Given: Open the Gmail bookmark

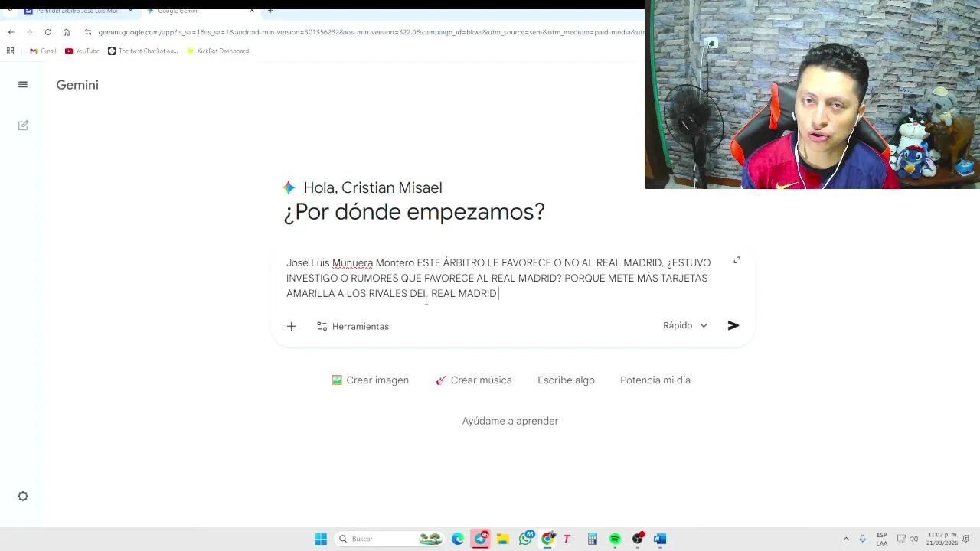Looking at the screenshot, I should point(43,51).
